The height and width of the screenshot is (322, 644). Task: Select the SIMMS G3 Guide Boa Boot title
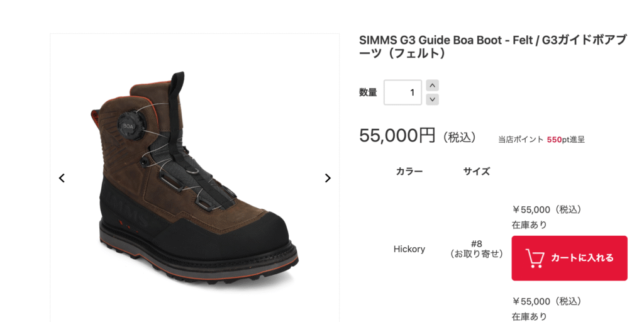493,47
